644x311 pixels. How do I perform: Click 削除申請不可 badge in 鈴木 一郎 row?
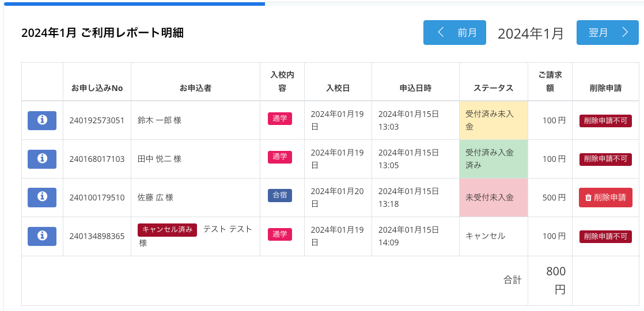pos(605,120)
